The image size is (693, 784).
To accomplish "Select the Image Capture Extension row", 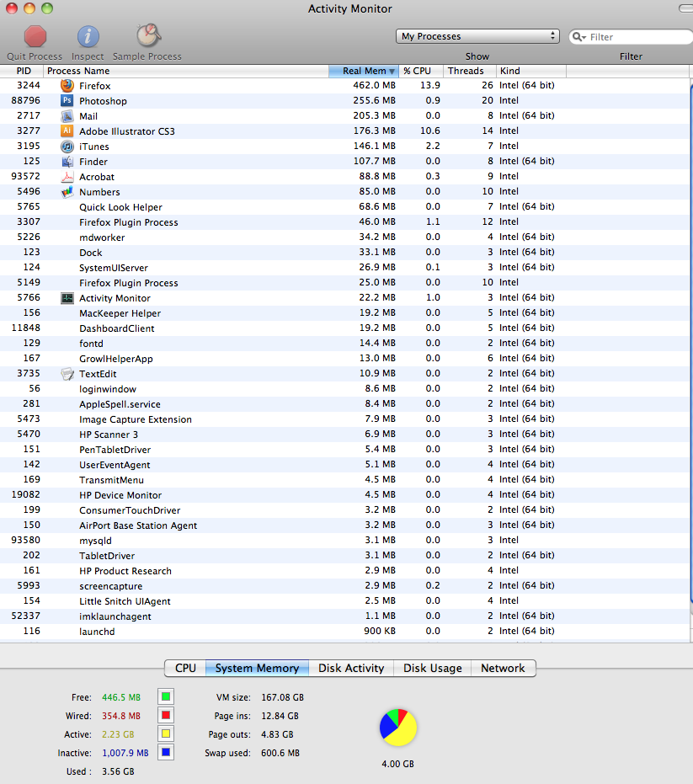I will [345, 419].
